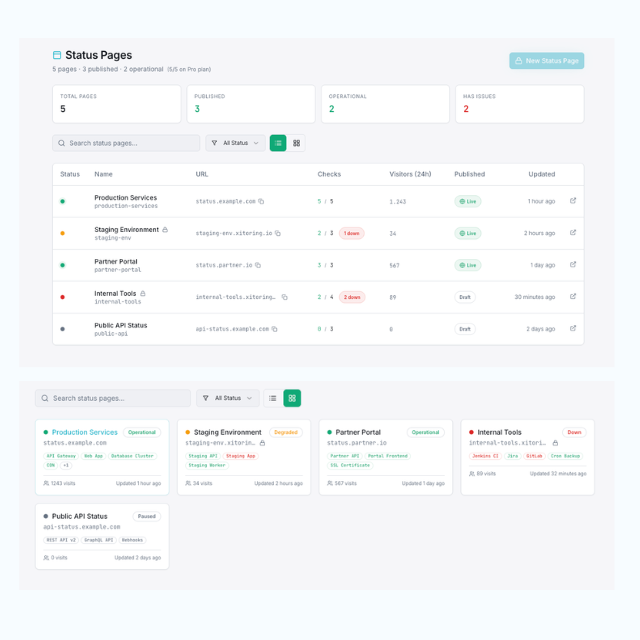Click the Degraded badge on Staging card

coord(286,432)
